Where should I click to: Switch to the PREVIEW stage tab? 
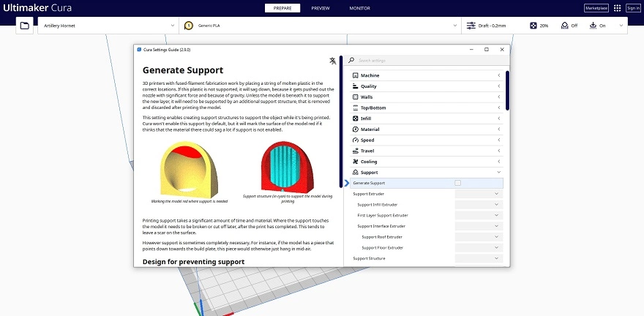tap(321, 8)
